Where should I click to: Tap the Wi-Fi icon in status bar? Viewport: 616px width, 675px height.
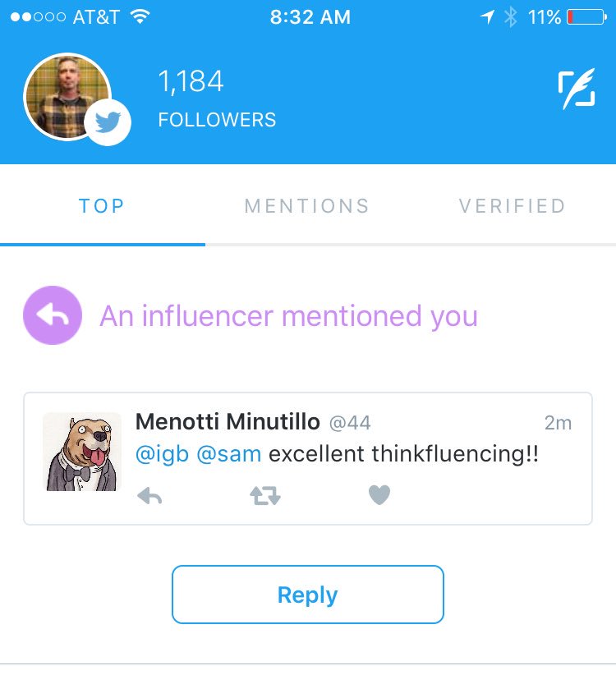click(140, 16)
